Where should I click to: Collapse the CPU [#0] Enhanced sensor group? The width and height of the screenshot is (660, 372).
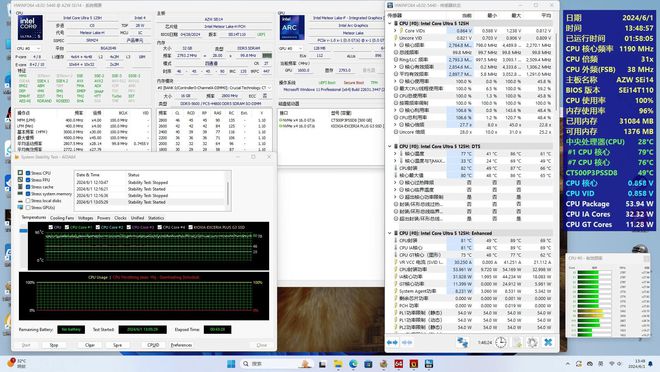[x=389, y=233]
